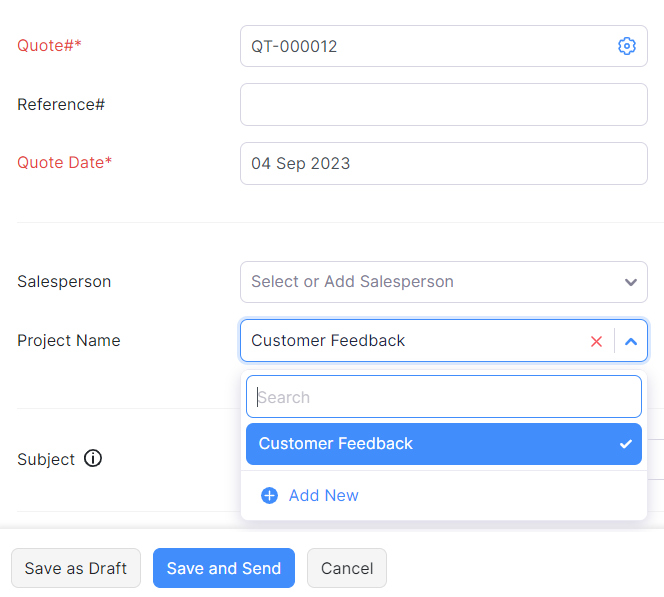Click the info icon next to Subject

point(93,459)
